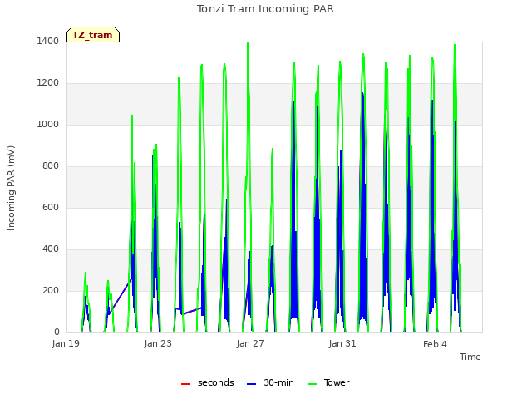Click the red seconds legend swatch
Image resolution: width=532 pixels, height=399 pixels.
click(185, 384)
